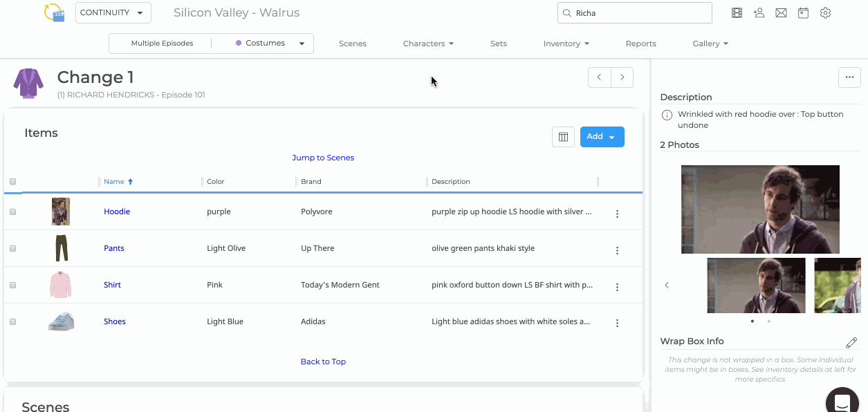Image resolution: width=868 pixels, height=412 pixels.
Task: Open the user profile icon in header
Action: (x=759, y=12)
